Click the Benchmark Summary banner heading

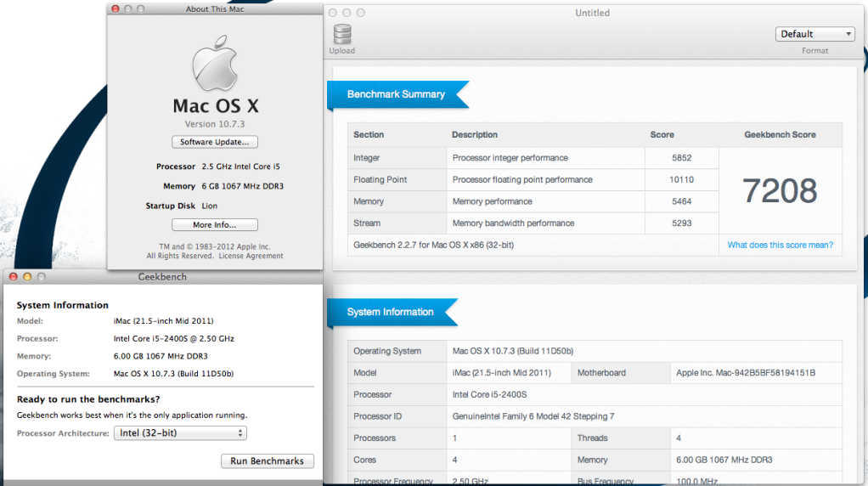click(x=396, y=94)
